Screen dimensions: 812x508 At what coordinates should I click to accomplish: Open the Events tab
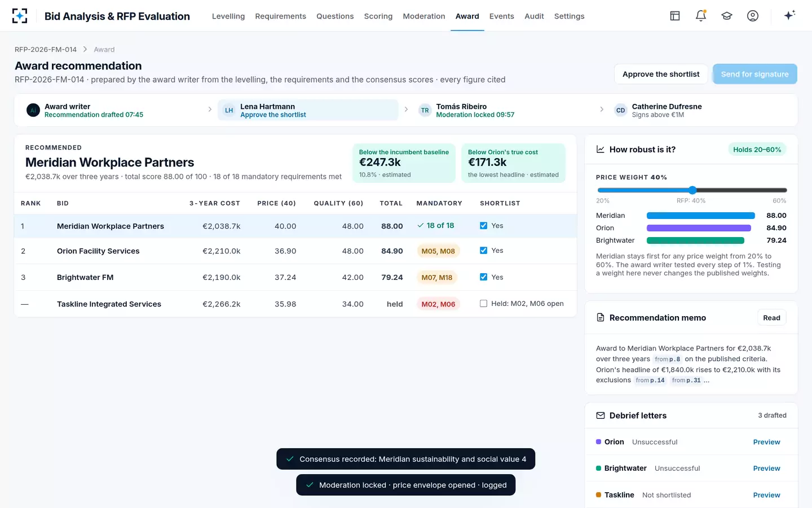(x=502, y=16)
